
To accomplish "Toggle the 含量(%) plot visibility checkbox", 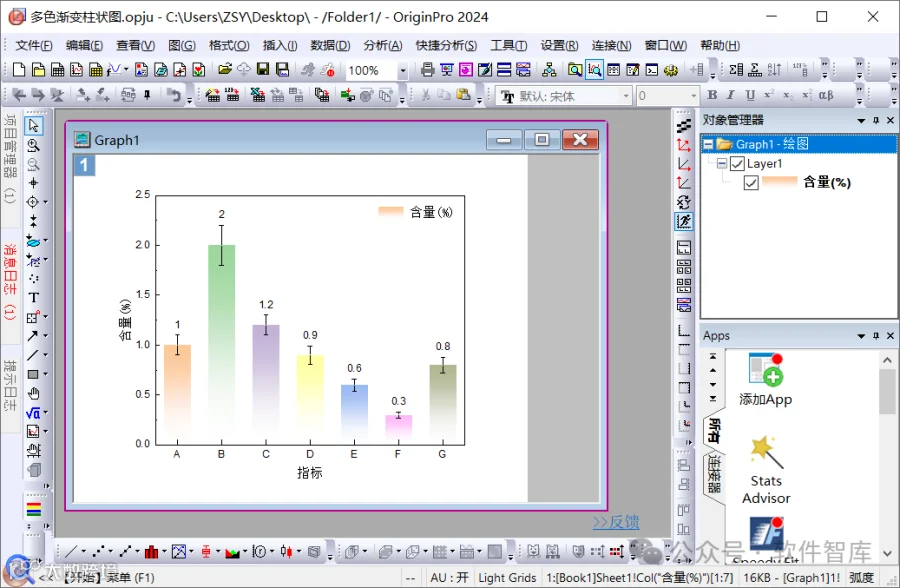I will (x=751, y=183).
